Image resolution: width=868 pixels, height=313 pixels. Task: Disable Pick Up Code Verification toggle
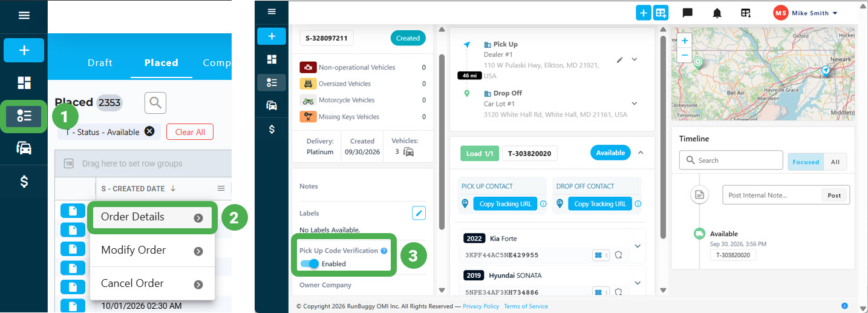click(x=309, y=264)
